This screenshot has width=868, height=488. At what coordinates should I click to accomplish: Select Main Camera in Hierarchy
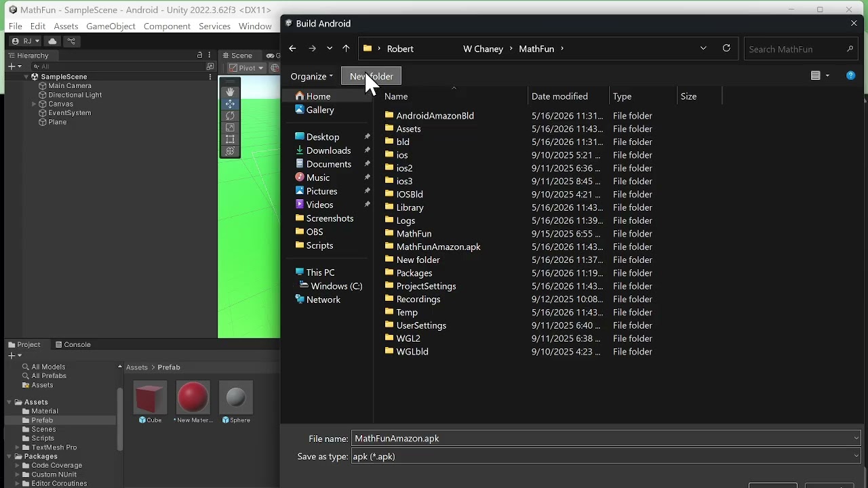[x=64, y=86]
